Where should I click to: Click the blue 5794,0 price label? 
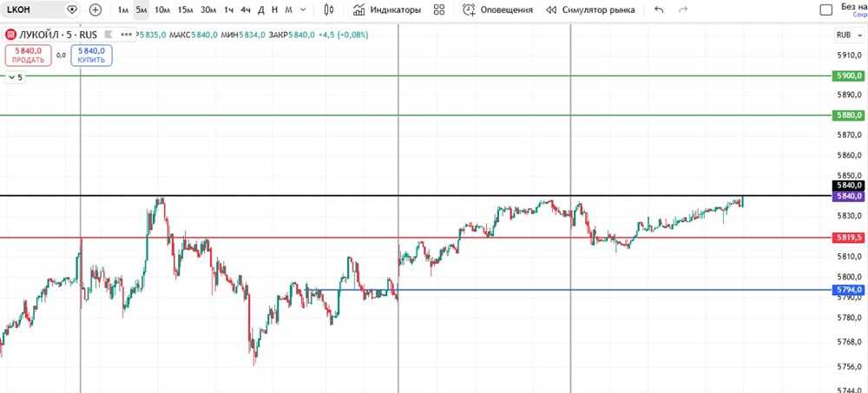(848, 290)
